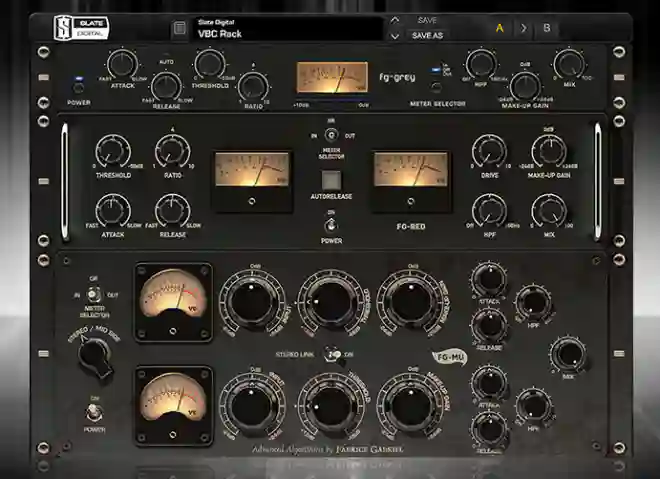Click the FG-Grey HPF knob
Image resolution: width=660 pixels, height=479 pixels.
coord(481,64)
